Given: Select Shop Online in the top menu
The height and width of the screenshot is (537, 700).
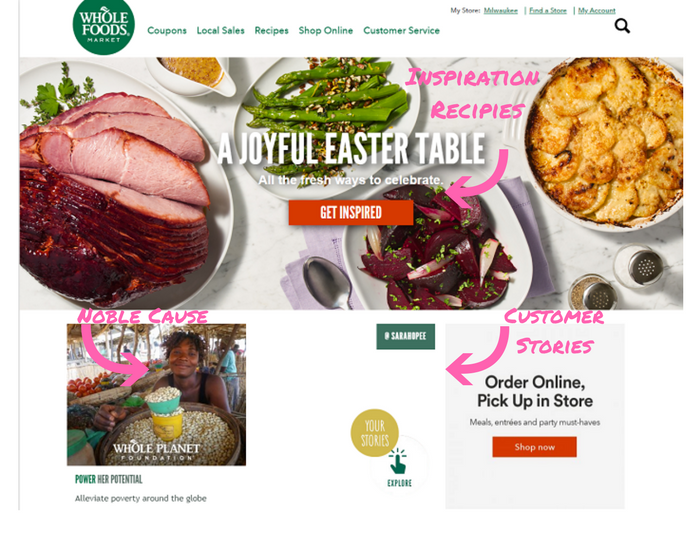Looking at the screenshot, I should coord(326,30).
